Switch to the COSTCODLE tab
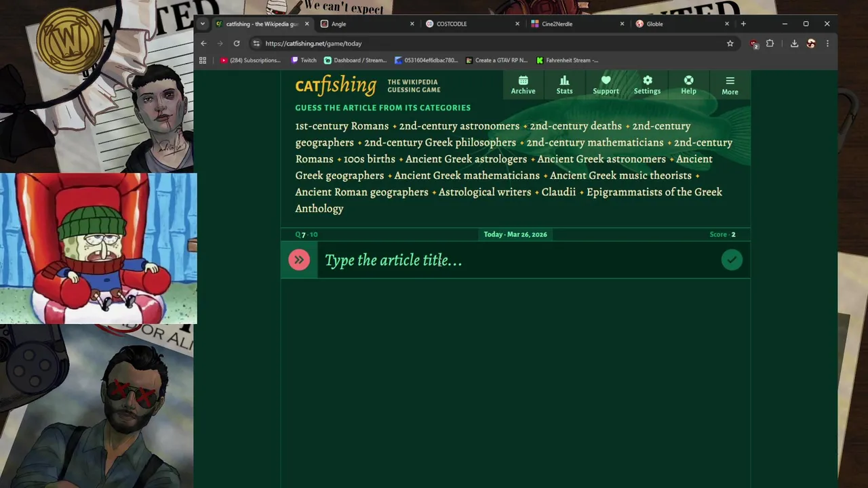868x488 pixels. [x=473, y=24]
